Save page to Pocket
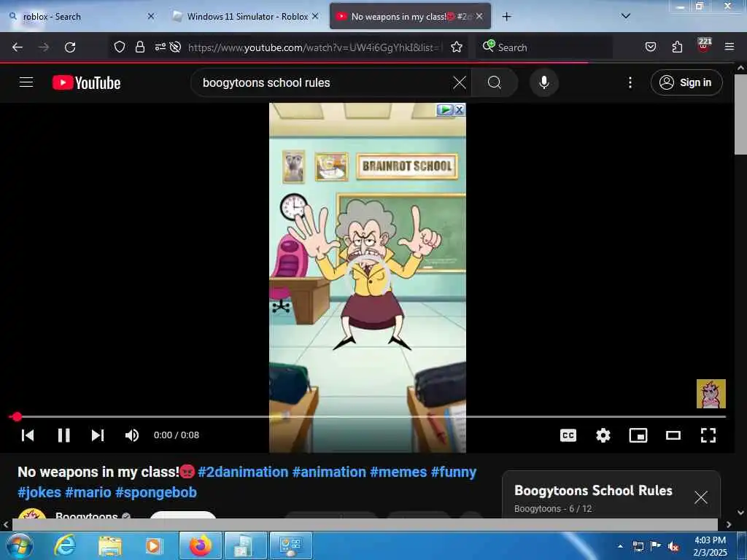747x560 pixels. [650, 47]
